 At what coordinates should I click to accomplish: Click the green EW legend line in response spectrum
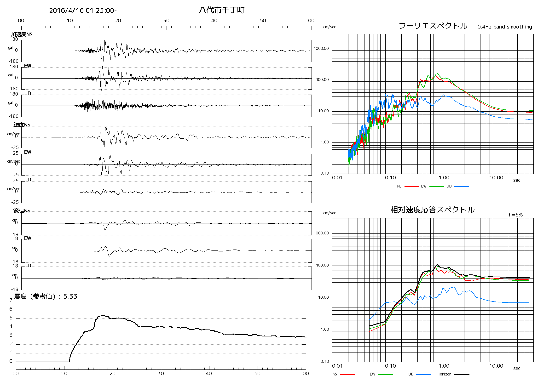pyautogui.click(x=385, y=375)
